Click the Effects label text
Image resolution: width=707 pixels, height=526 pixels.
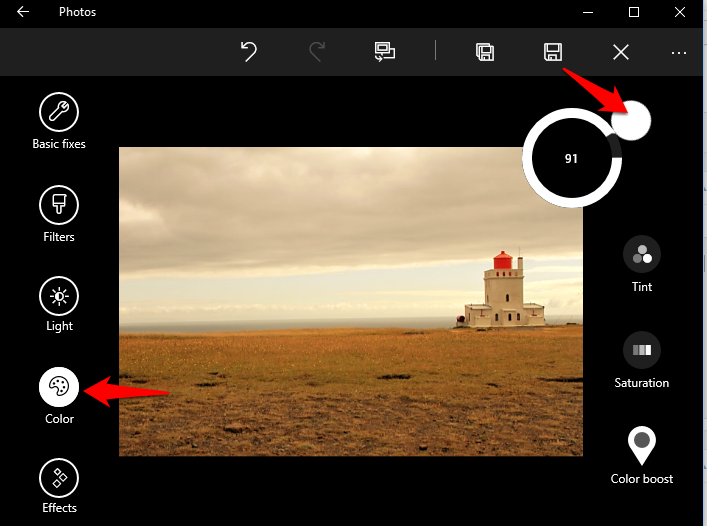click(x=60, y=508)
